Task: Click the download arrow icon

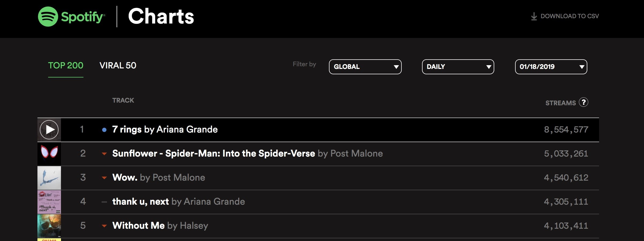Action: coord(534,16)
